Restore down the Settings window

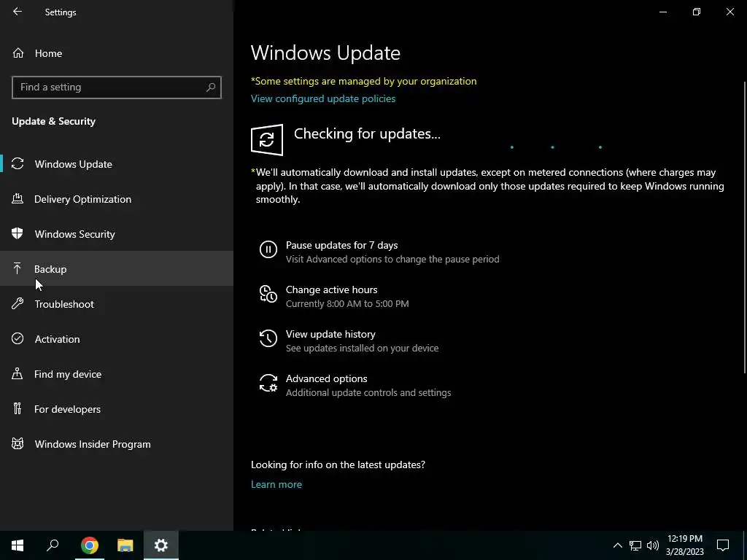tap(697, 12)
